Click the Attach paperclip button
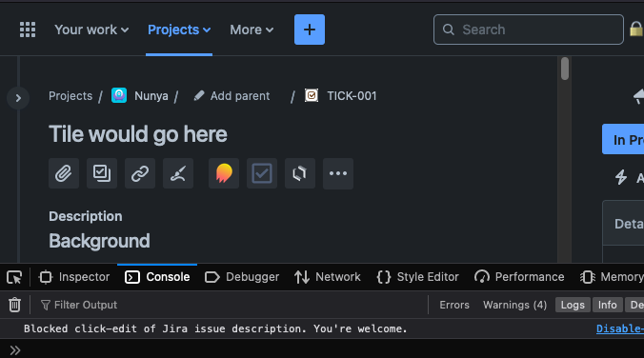 (x=64, y=173)
